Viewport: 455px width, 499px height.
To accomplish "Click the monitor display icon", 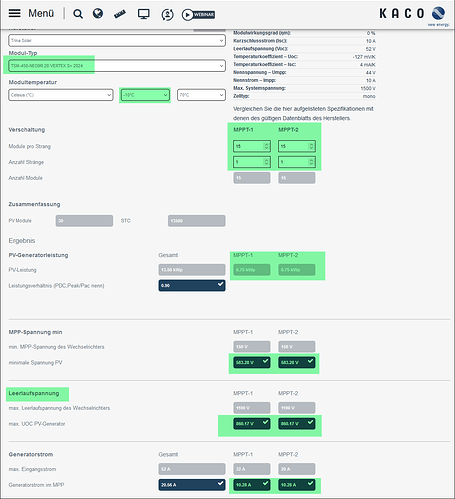I will tap(144, 14).
